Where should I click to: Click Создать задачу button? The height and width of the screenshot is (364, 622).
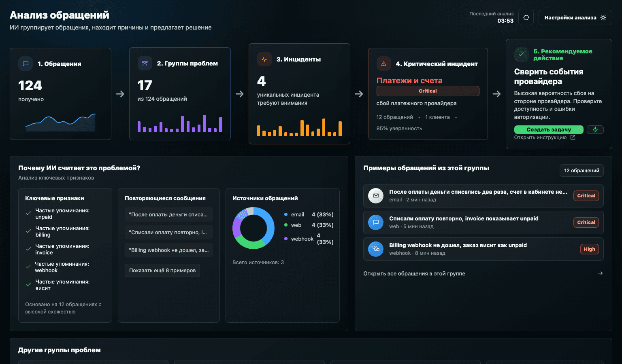click(x=549, y=129)
